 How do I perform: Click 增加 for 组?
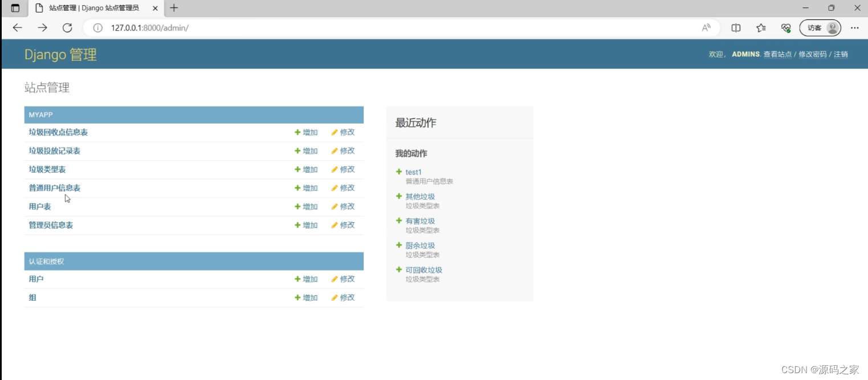click(x=307, y=297)
